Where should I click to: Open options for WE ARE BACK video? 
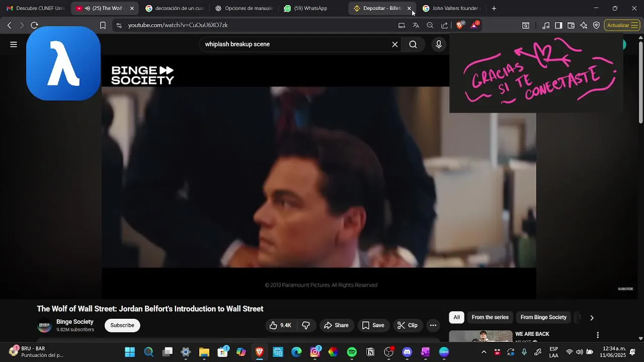coord(598,335)
